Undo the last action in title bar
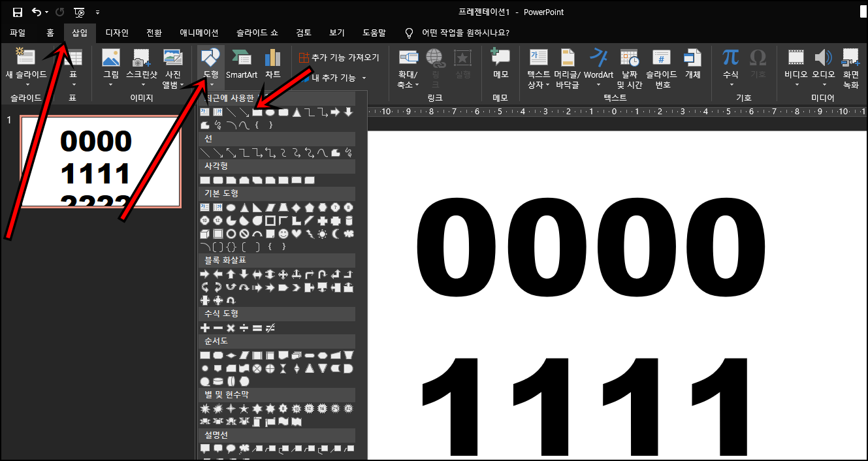The width and height of the screenshot is (868, 461). [x=37, y=12]
